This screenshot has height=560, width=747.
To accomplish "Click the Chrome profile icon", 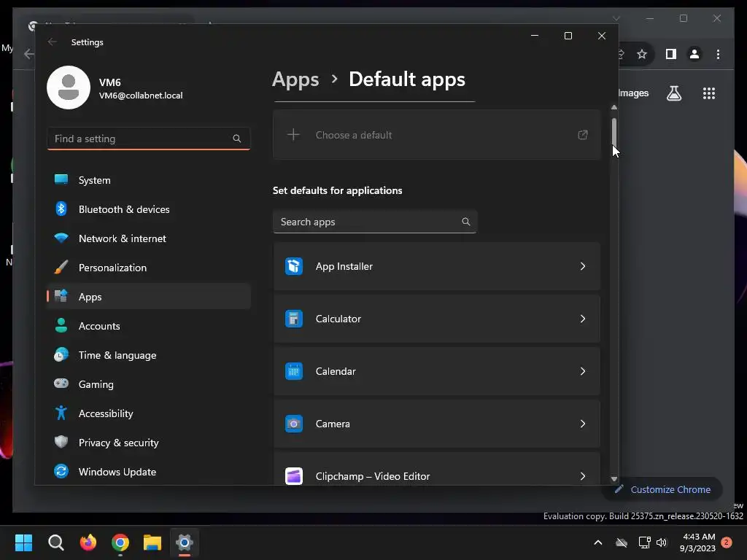I will (694, 54).
